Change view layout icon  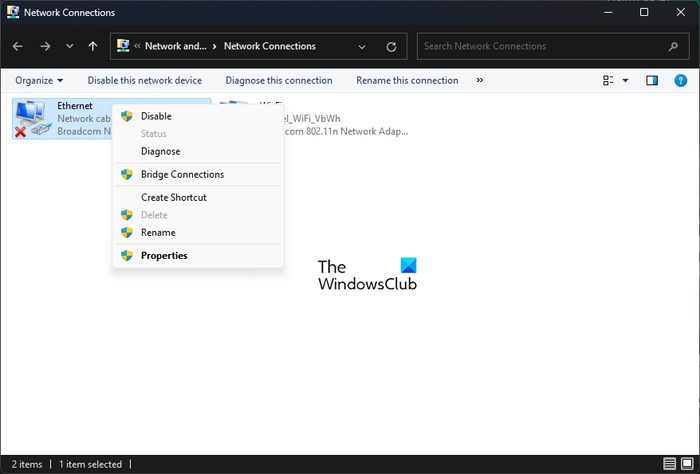tap(608, 80)
